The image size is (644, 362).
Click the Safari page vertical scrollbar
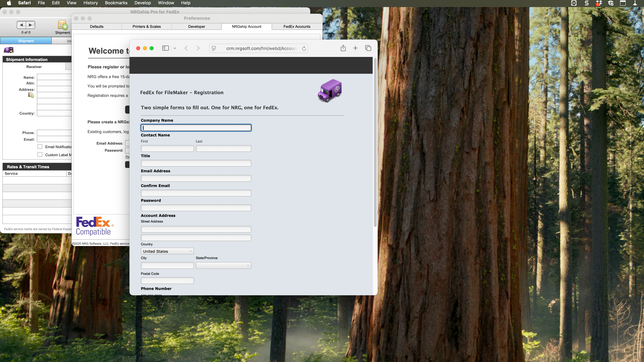(x=375, y=142)
